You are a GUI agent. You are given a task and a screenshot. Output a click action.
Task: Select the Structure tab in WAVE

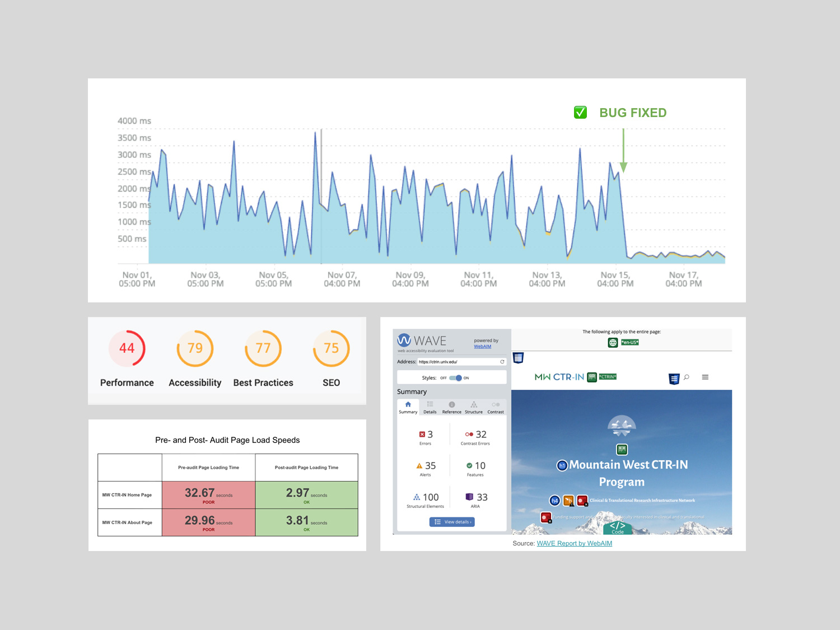[473, 407]
